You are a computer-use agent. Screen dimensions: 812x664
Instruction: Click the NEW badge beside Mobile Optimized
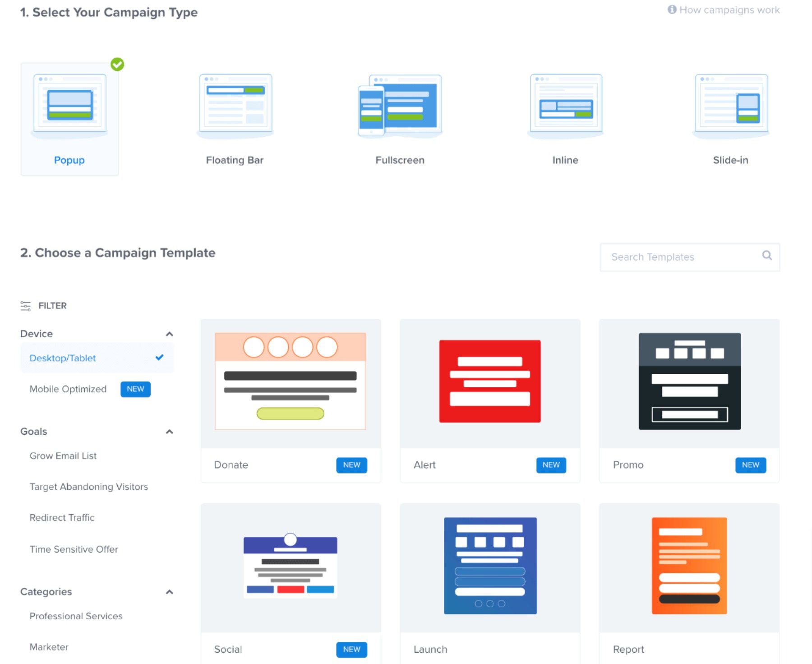click(135, 389)
